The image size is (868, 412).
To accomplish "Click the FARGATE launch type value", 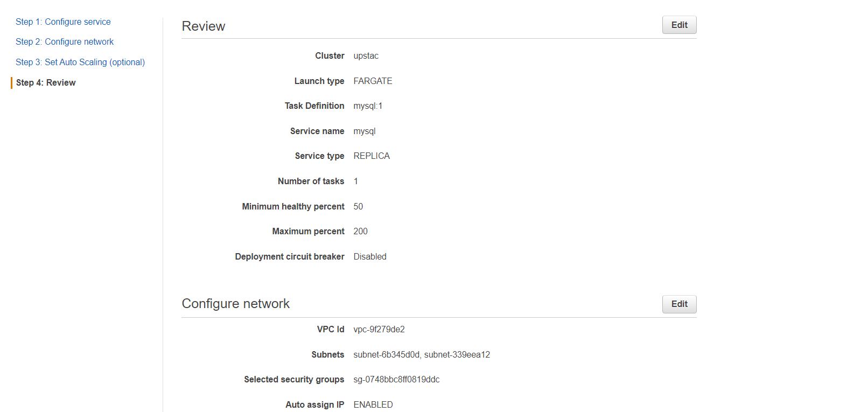I will 373,81.
